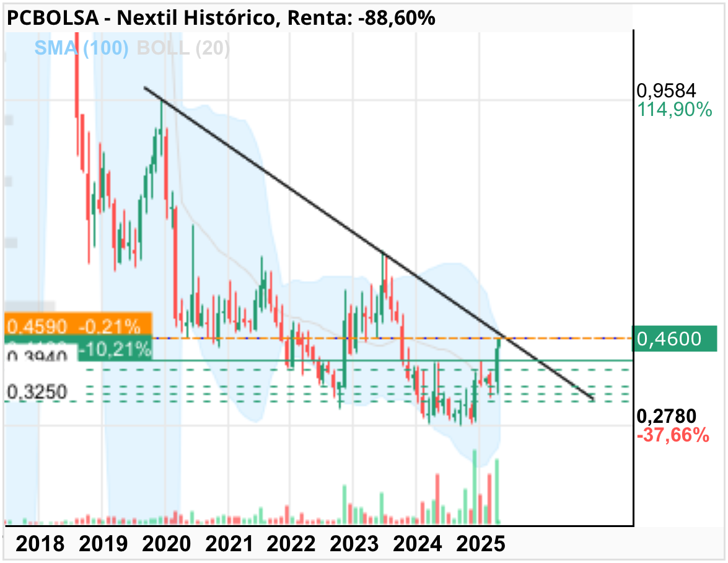This screenshot has height=563, width=728.
Task: Select the 0,9584 price level label
Action: (x=666, y=90)
